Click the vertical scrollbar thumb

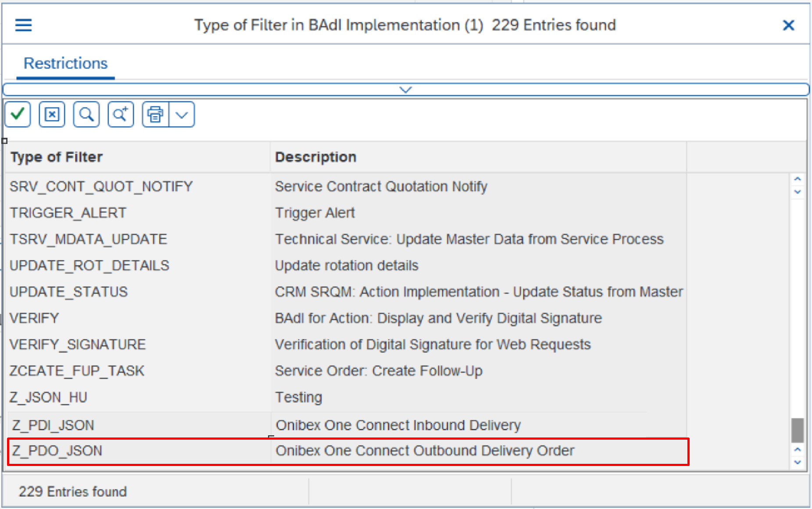coord(798,430)
